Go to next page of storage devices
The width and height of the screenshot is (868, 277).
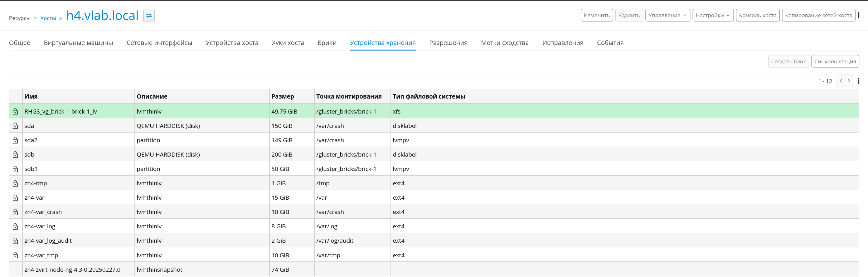[x=849, y=81]
